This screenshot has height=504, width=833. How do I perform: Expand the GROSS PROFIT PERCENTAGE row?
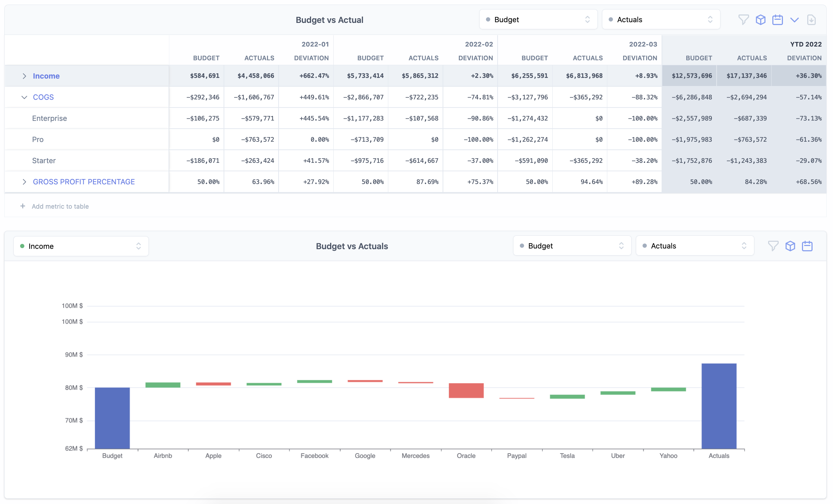(x=24, y=182)
